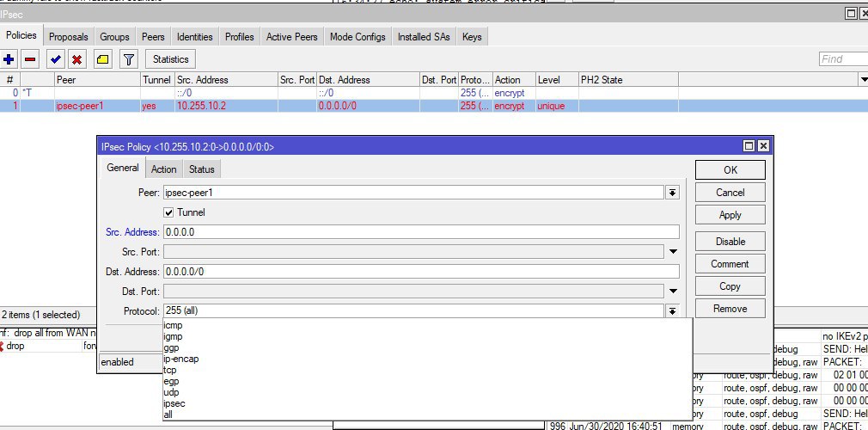This screenshot has height=430, width=868.
Task: Sort by the Level column header
Action: [557, 80]
